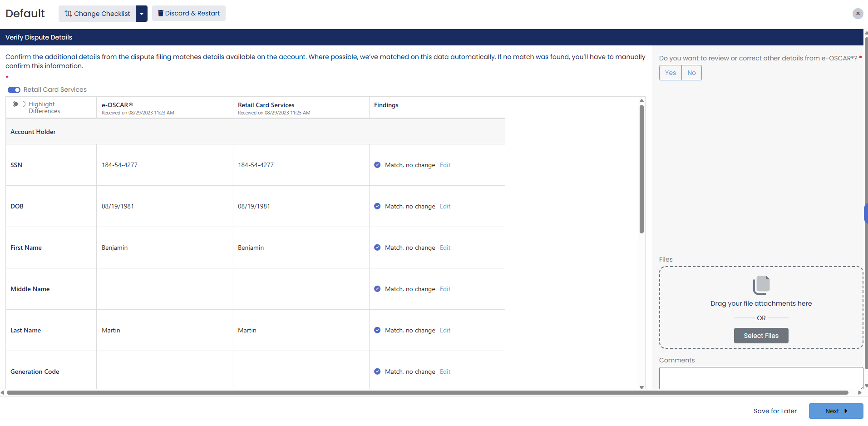Viewport: 868px width, 426px height.
Task: Click the Verify Dispute Details heading
Action: point(39,37)
